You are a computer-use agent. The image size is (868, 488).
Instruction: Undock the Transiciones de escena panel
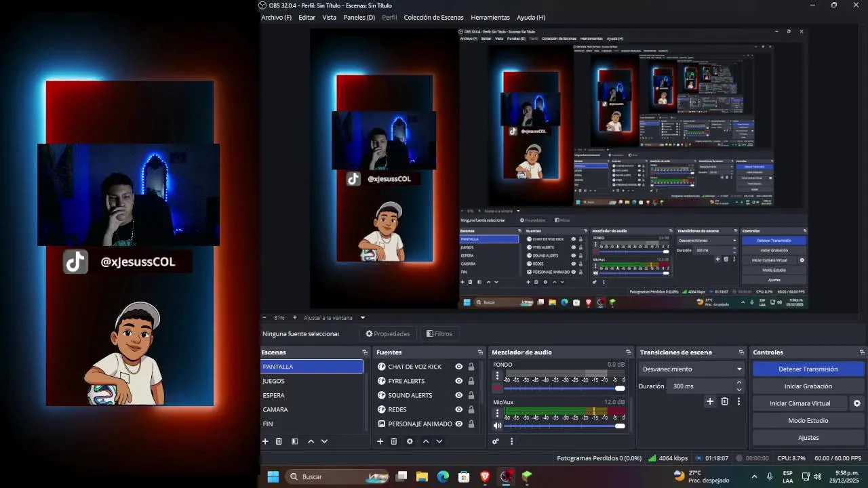(741, 352)
